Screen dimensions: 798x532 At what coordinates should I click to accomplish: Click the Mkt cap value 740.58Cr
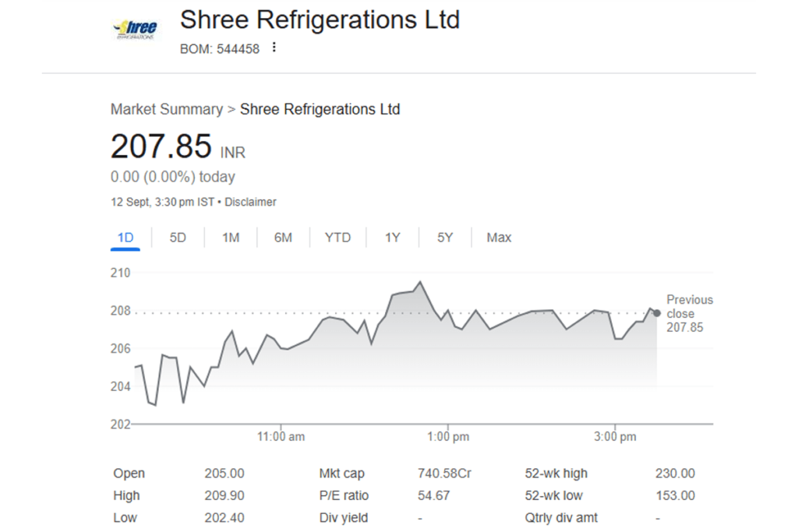(x=444, y=474)
